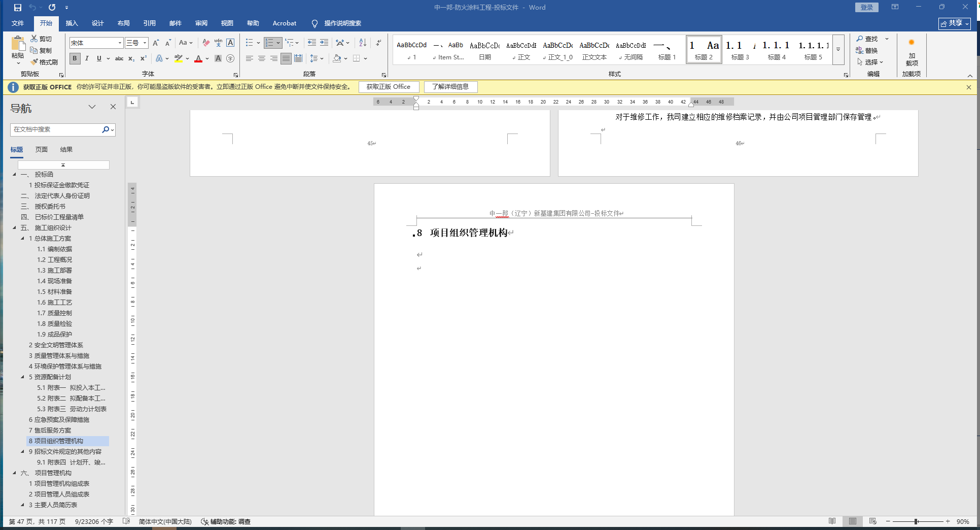The height and width of the screenshot is (530, 980).
Task: Click the 获取正版 Office button
Action: pyautogui.click(x=389, y=87)
